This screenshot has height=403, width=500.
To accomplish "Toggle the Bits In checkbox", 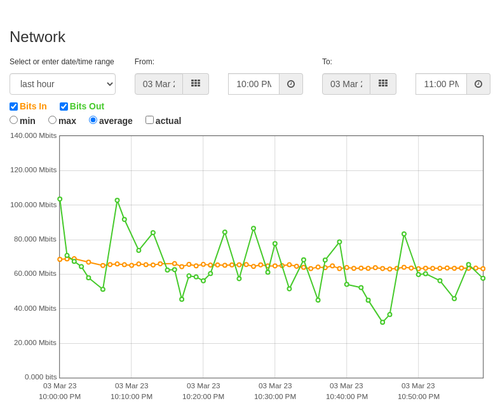I will pos(14,106).
